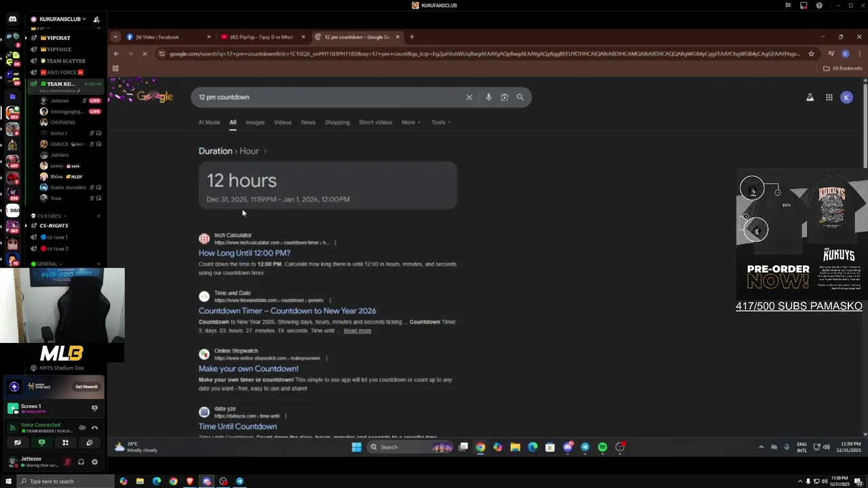Disconnect from the Discord voice channel

pyautogui.click(x=94, y=428)
